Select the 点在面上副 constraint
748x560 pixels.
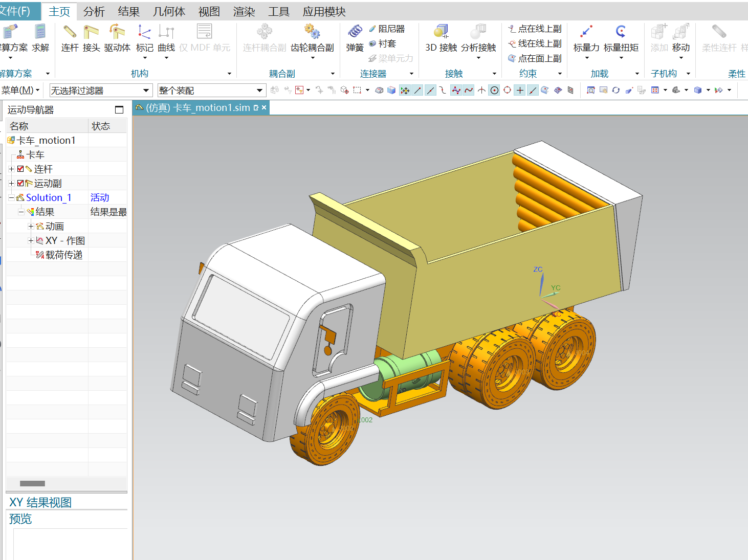pyautogui.click(x=535, y=58)
